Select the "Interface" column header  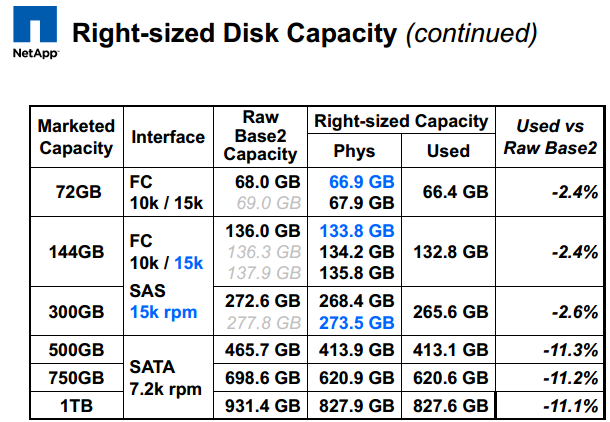168,137
